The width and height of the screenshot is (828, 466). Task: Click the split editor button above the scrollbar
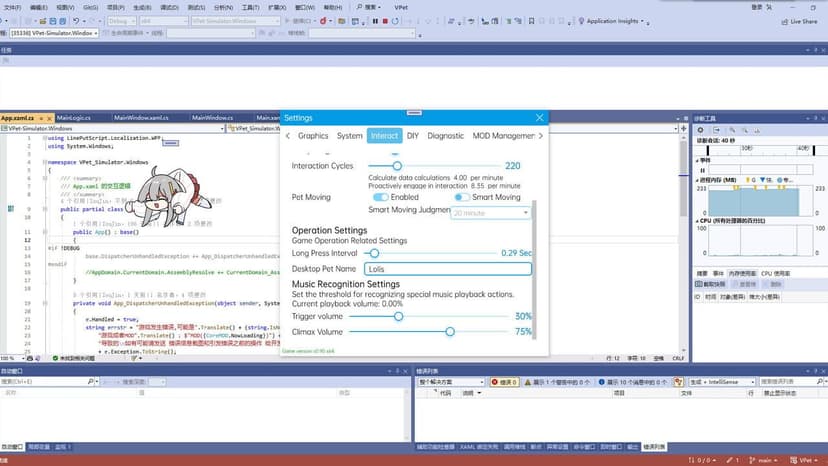684,128
